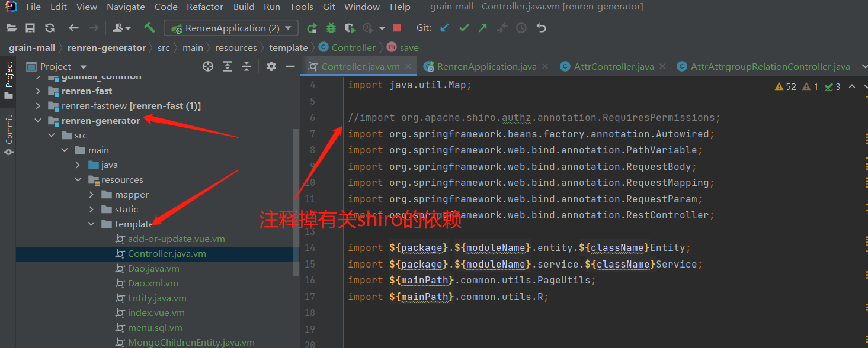Click the profiler run icon
This screenshot has height=348, width=868.
[x=368, y=28]
